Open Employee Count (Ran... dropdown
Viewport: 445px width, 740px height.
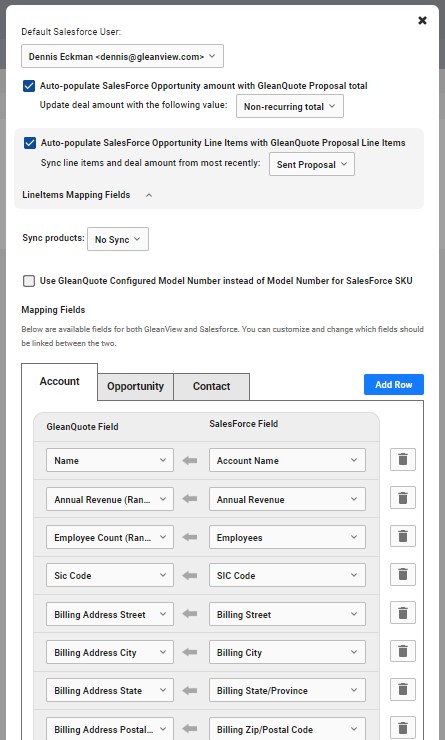point(110,537)
